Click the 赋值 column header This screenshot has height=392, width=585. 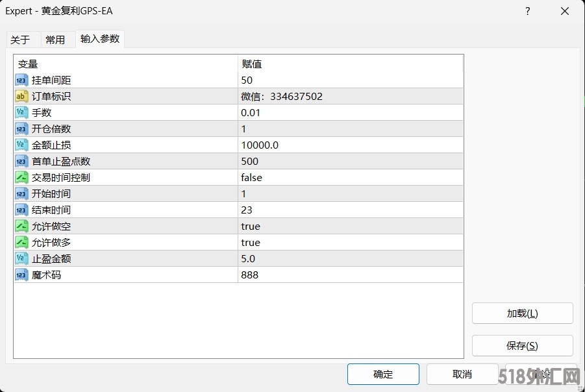[351, 64]
